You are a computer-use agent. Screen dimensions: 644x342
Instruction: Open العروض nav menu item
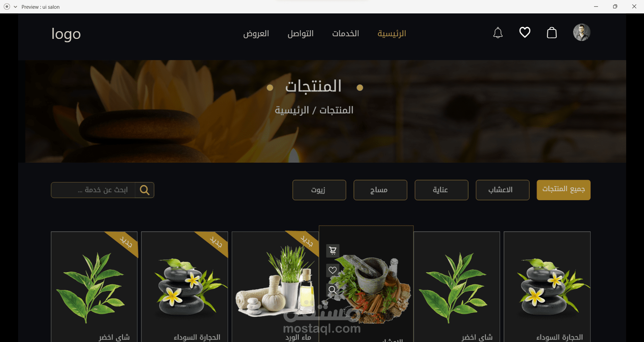tap(256, 34)
